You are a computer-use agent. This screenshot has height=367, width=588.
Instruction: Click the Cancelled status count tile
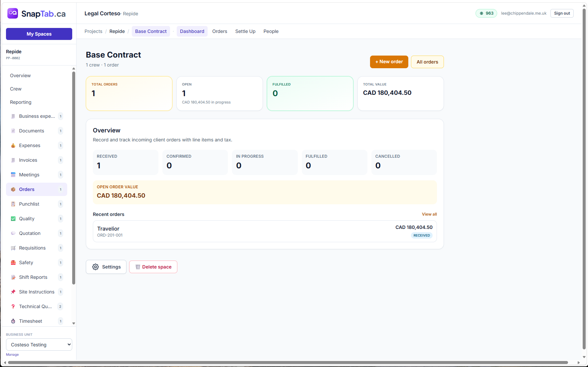pyautogui.click(x=404, y=162)
